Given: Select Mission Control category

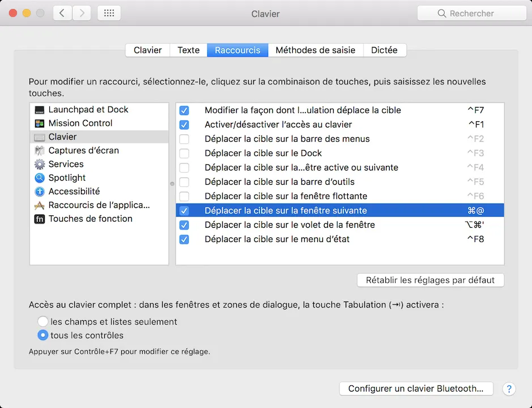Looking at the screenshot, I should (x=99, y=123).
